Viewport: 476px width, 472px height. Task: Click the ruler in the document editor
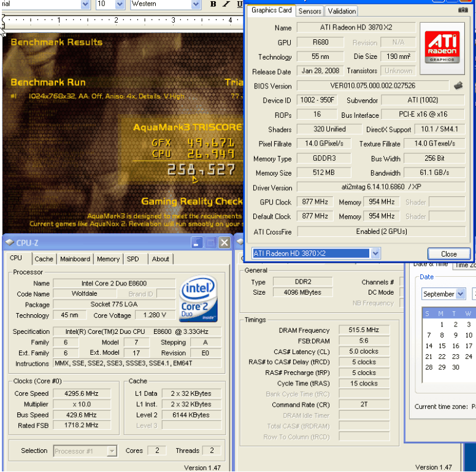click(x=123, y=20)
